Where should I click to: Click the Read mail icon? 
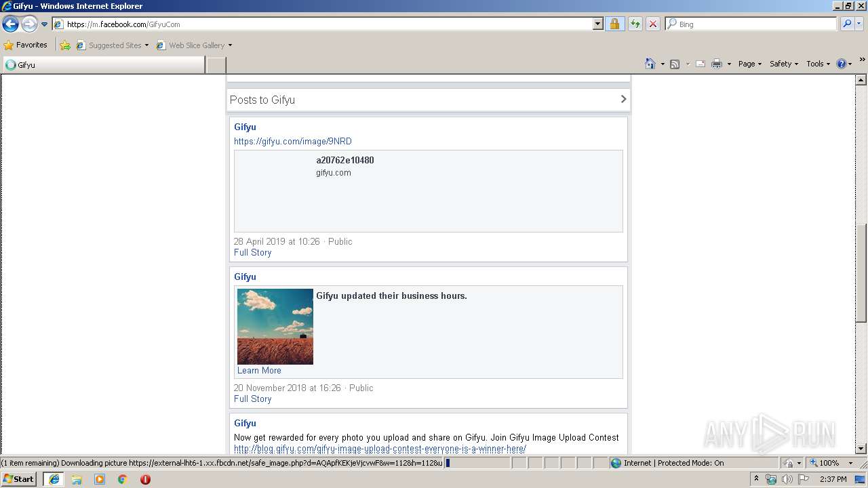pos(701,64)
